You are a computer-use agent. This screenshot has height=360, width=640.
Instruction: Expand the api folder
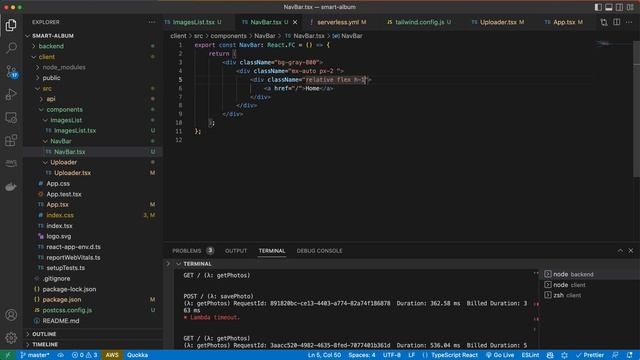[x=93, y=99]
